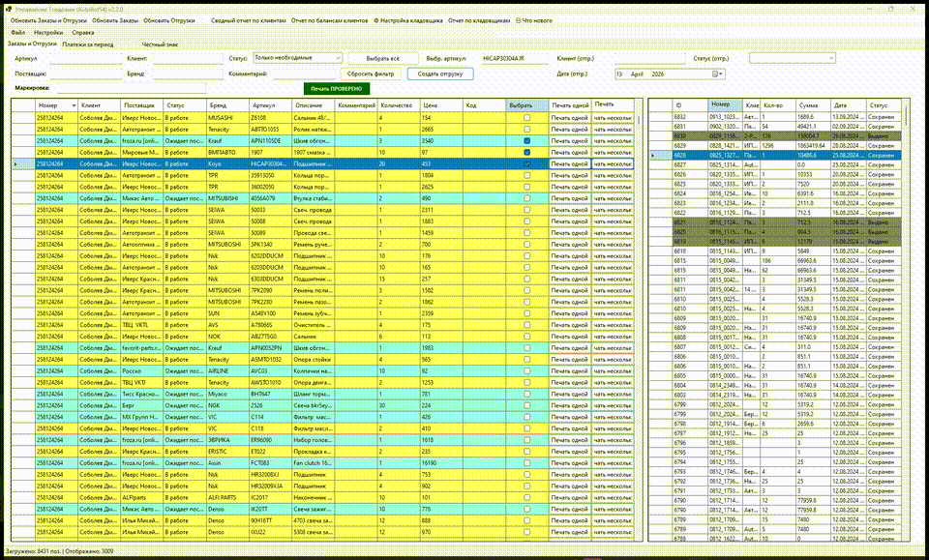Screen dimensions: 929x560
Task: Click the green Печать ПРОВЕРЕНО button
Action: tap(337, 89)
